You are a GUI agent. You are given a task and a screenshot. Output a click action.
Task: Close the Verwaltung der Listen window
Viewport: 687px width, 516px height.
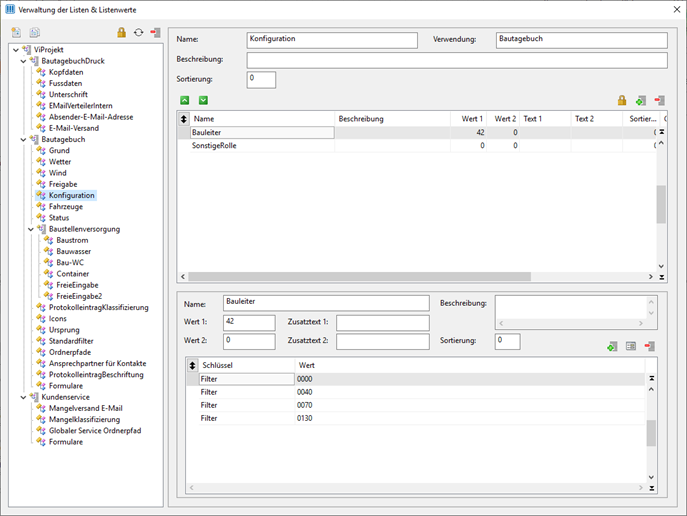click(x=676, y=9)
